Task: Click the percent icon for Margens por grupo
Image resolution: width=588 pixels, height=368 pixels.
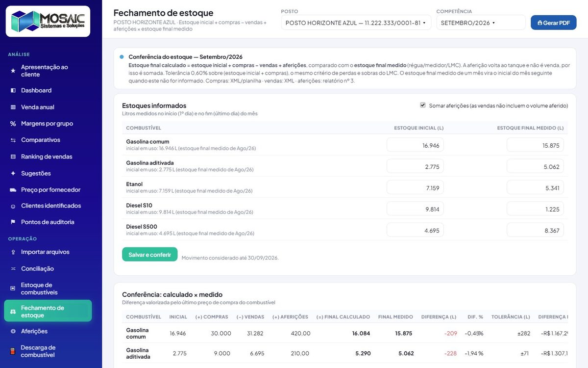Action: (x=13, y=124)
